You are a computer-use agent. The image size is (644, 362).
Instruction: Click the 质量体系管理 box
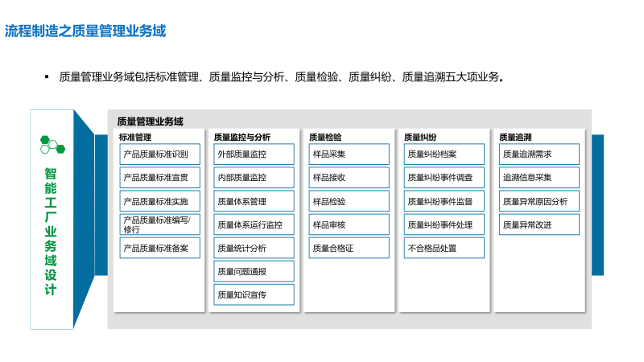pos(254,201)
